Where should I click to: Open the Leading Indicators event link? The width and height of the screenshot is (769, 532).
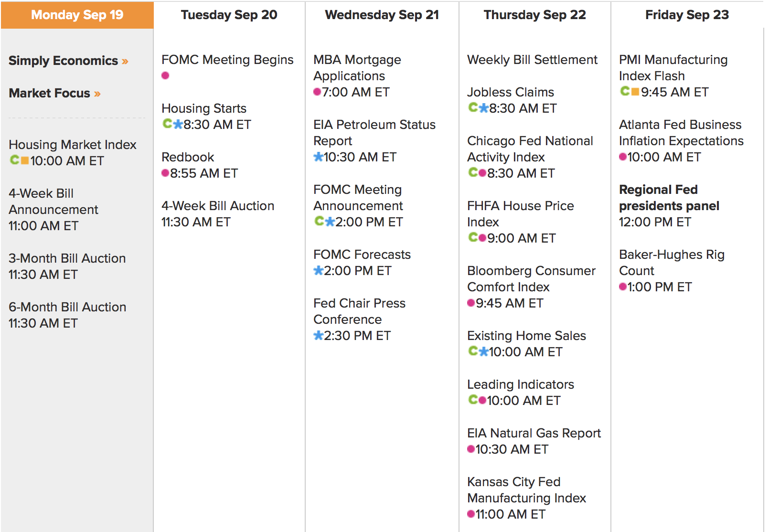[521, 384]
